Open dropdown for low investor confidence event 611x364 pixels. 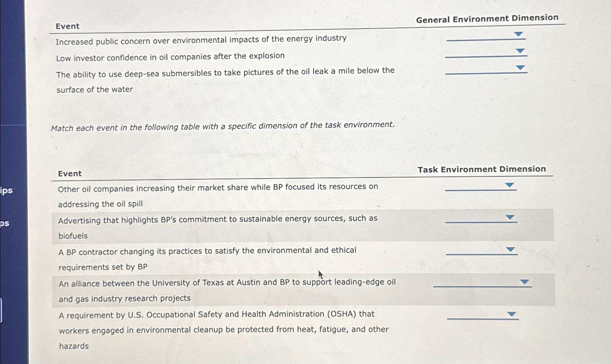520,51
